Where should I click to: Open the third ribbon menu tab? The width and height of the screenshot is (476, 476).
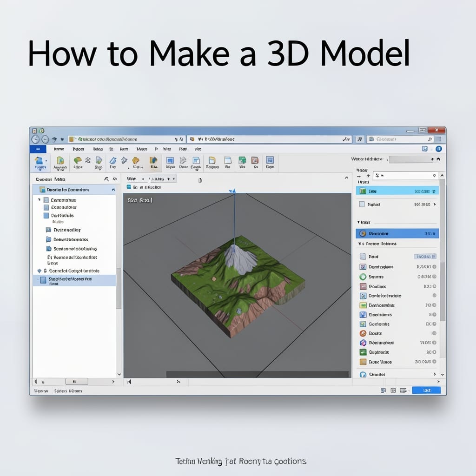point(98,149)
